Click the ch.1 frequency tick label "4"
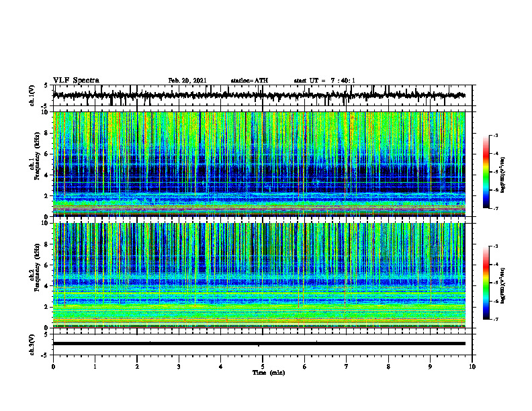Viewport: 532px width, 411px height. point(46,175)
